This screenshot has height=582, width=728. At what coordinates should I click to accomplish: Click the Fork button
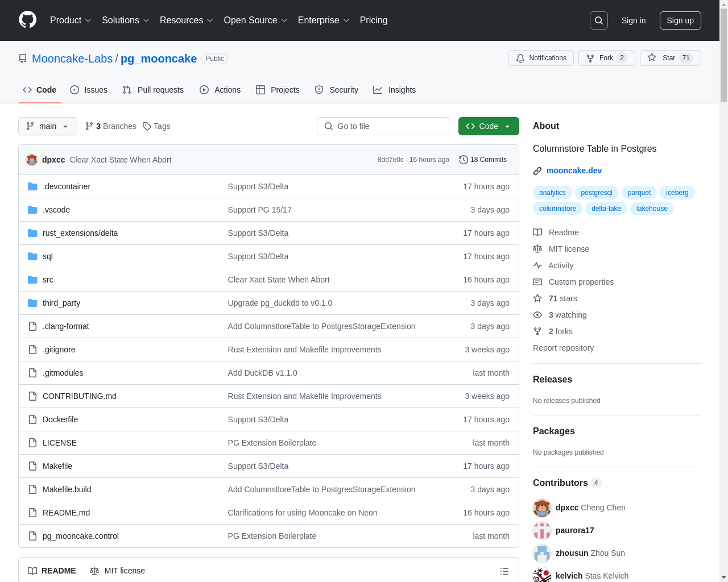606,58
